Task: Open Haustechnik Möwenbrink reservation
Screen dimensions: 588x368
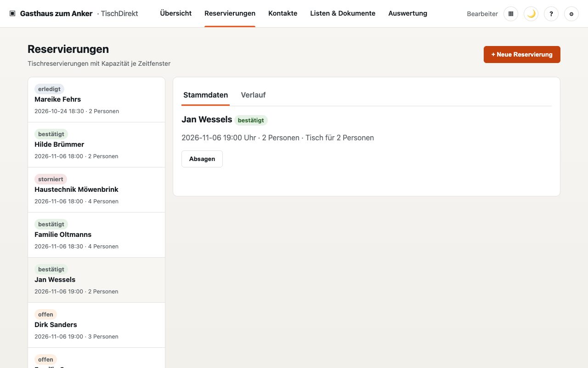Action: pos(96,190)
